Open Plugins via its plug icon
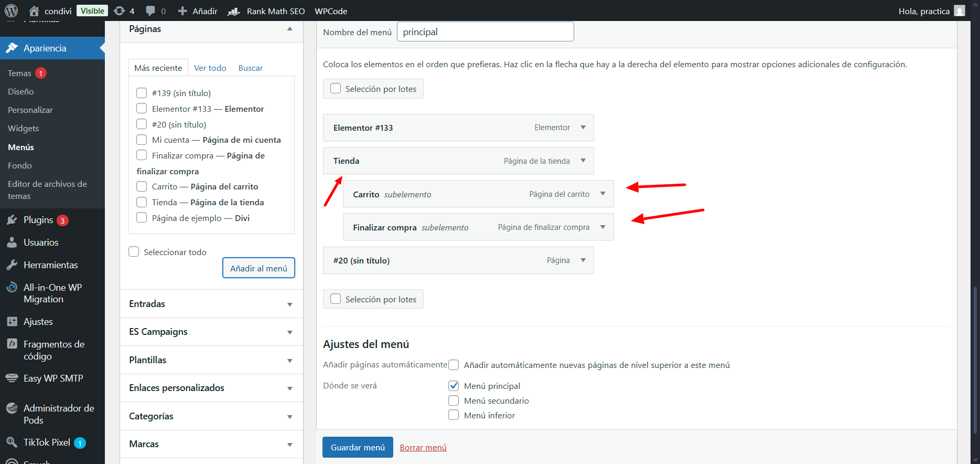 [x=12, y=220]
